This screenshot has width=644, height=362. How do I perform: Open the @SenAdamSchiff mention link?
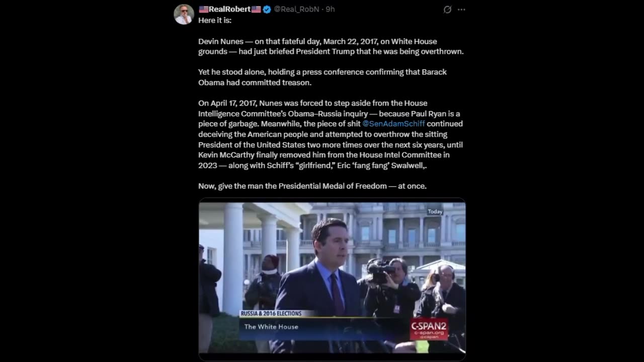tap(393, 124)
